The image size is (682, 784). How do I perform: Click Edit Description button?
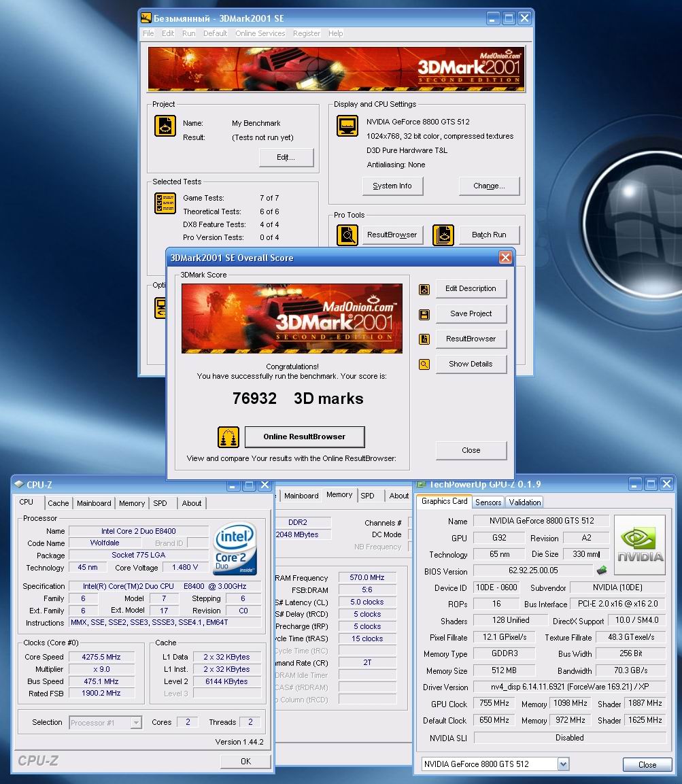click(x=471, y=289)
